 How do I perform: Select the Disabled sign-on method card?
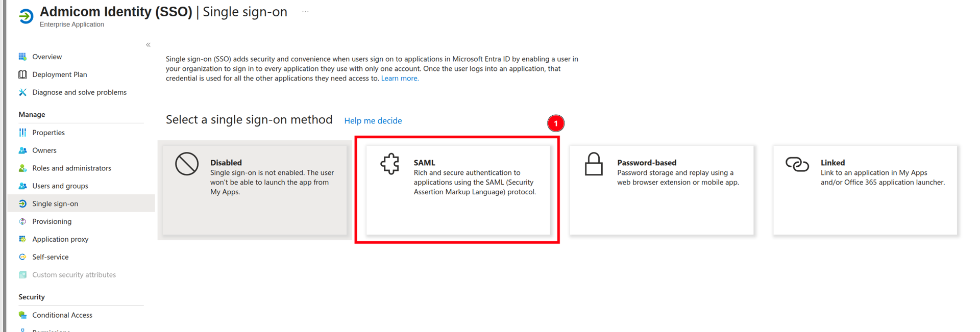click(255, 190)
